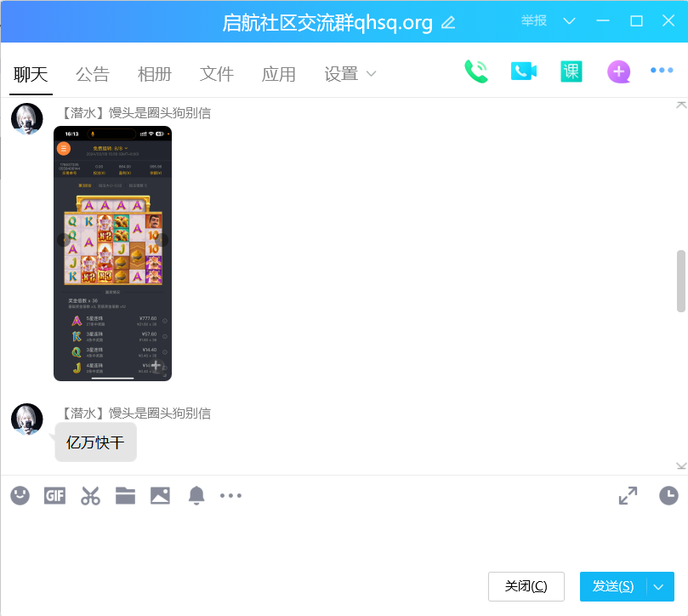
Task: Send a file via folder icon
Action: coord(126,496)
